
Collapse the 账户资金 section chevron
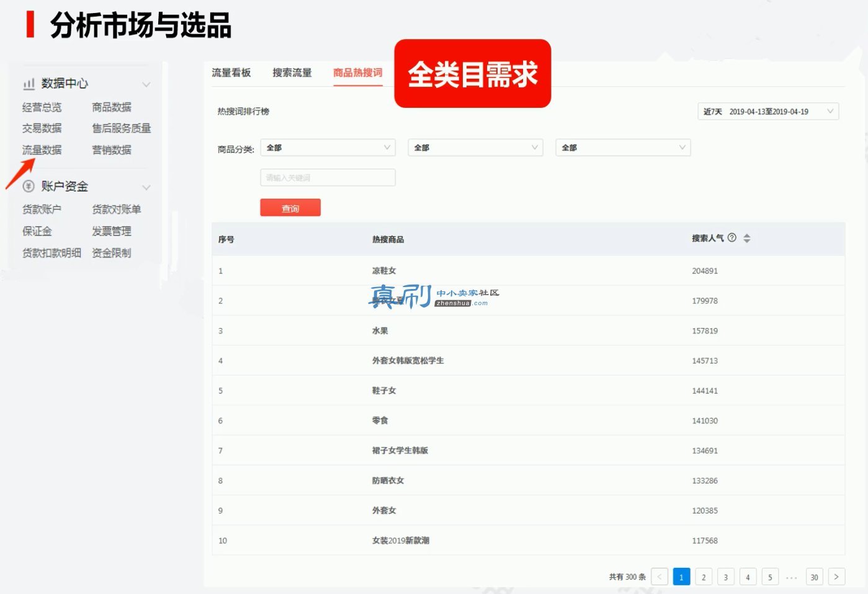coord(146,187)
